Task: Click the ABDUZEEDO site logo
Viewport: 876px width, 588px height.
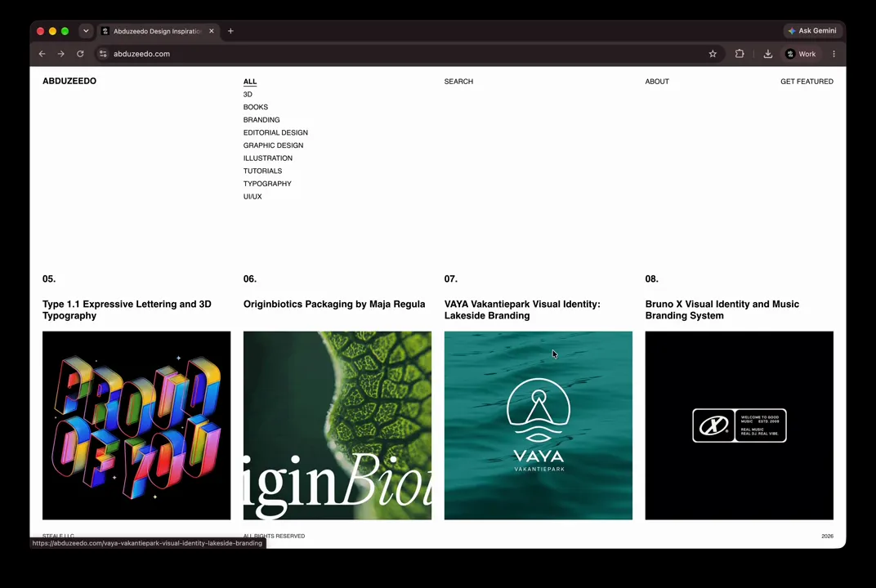Action: [69, 81]
